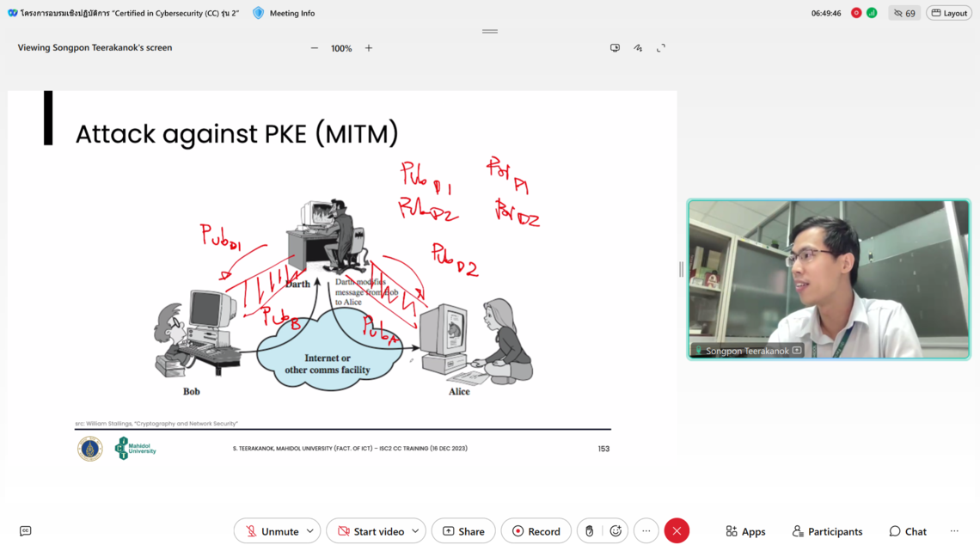Image resolution: width=980 pixels, height=551 pixels.
Task: Click the green network status icon
Action: click(872, 13)
